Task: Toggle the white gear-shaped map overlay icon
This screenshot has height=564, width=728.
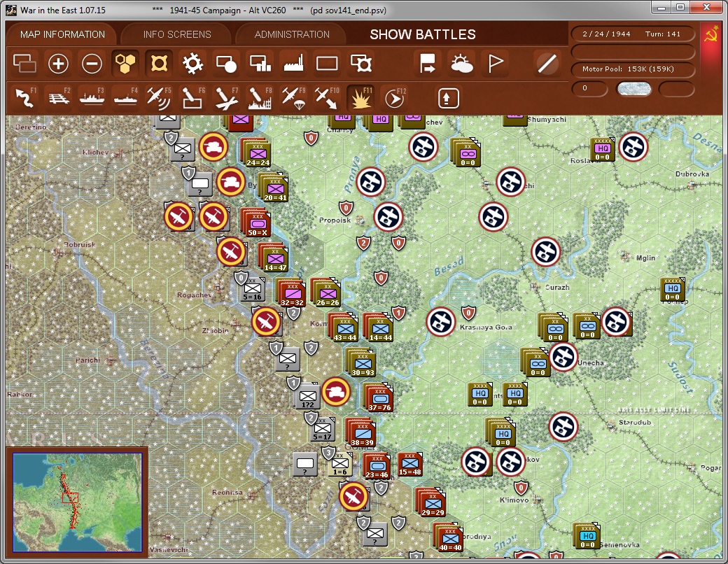Action: tap(192, 64)
